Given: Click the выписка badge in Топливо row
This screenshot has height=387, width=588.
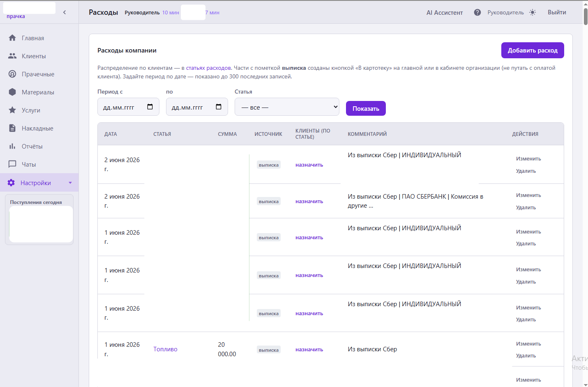Looking at the screenshot, I should (x=269, y=350).
